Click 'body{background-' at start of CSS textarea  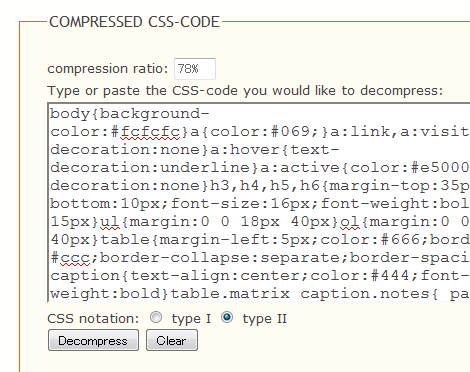click(130, 114)
